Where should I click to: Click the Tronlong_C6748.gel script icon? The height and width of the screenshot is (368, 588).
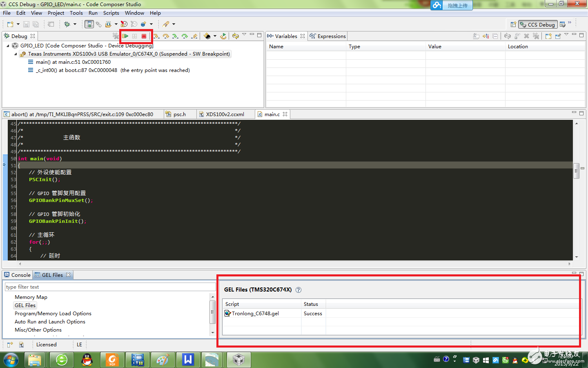[228, 313]
